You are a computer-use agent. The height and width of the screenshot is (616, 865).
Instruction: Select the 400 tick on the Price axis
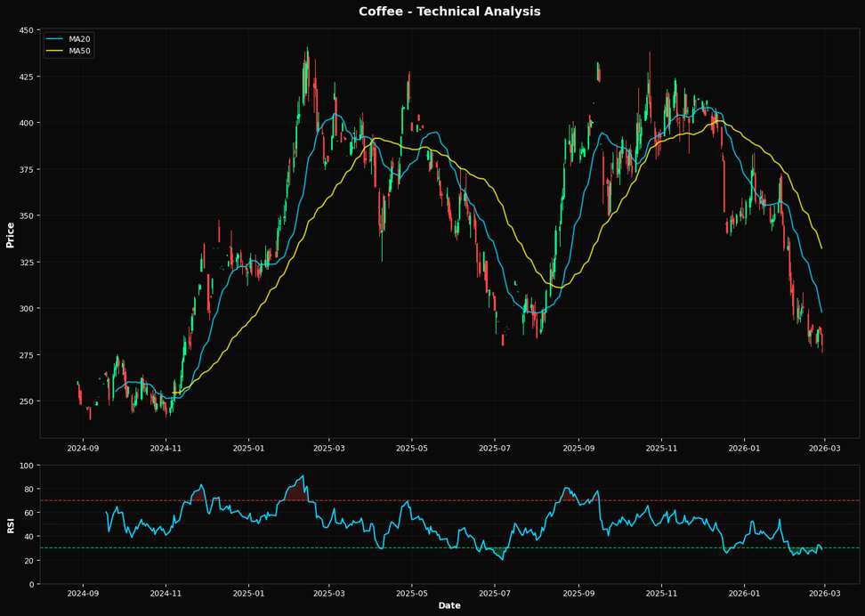27,123
